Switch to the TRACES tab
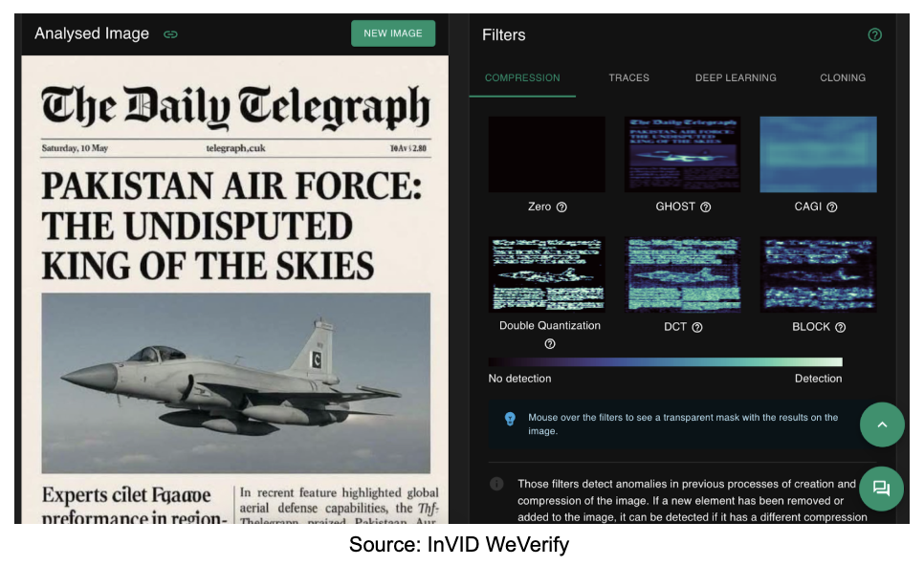This screenshot has height=566, width=924. click(628, 77)
